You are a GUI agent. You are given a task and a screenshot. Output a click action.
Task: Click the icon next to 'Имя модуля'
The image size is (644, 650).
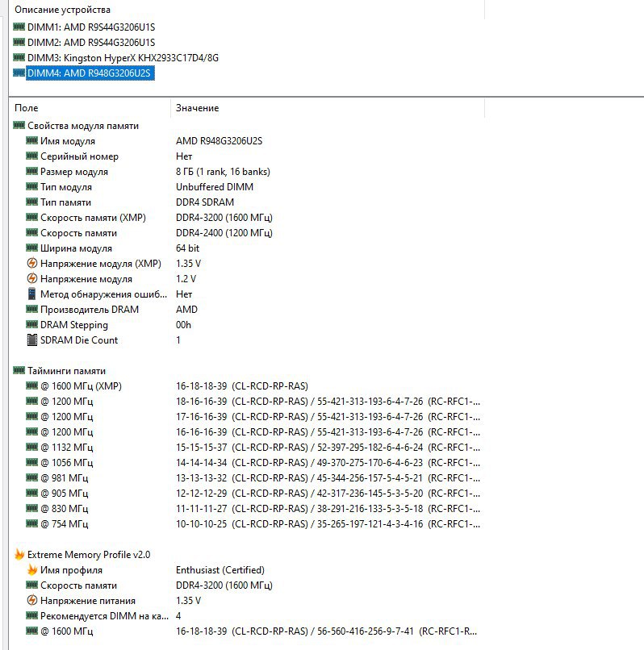(32, 140)
